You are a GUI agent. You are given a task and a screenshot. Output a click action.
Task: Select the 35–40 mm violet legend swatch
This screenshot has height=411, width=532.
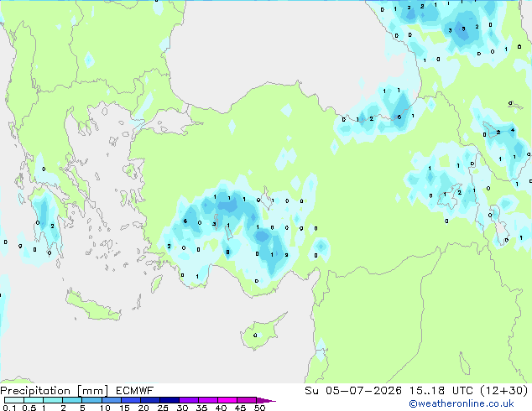click(x=207, y=400)
